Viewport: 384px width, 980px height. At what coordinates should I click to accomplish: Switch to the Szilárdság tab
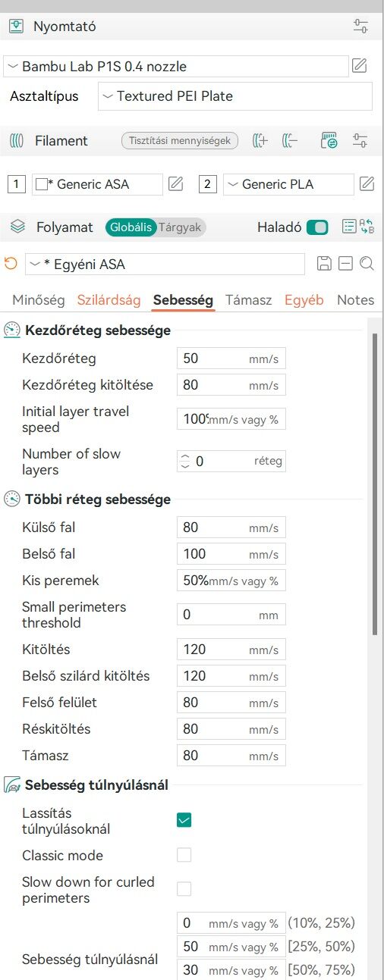coord(109,299)
